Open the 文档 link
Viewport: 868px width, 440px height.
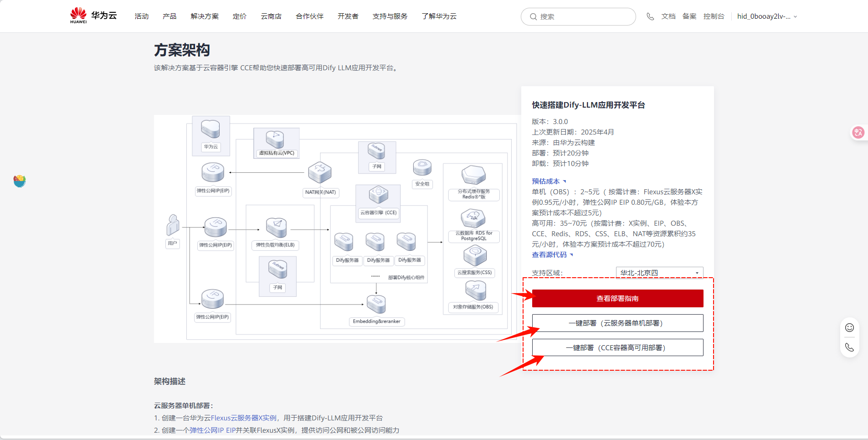pyautogui.click(x=668, y=16)
